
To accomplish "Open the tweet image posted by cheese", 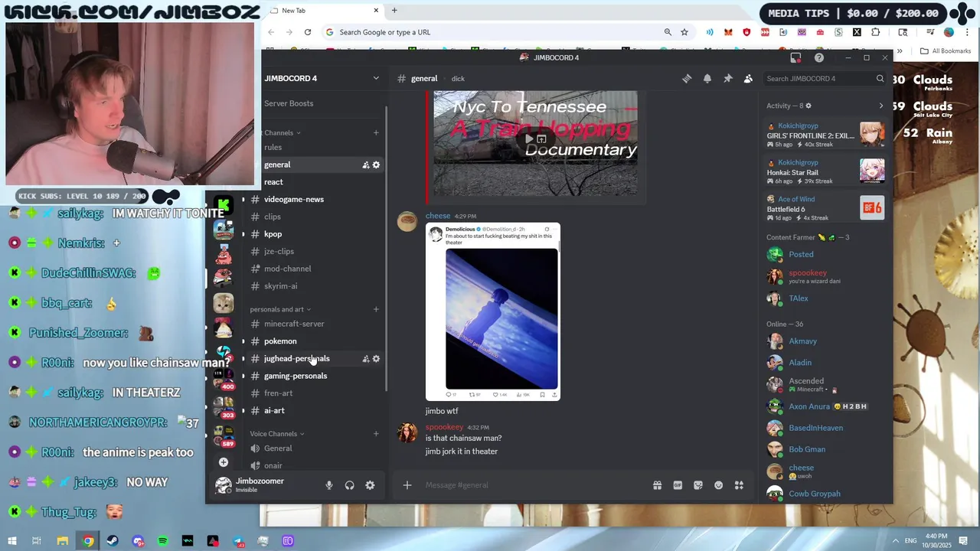I will 493,311.
